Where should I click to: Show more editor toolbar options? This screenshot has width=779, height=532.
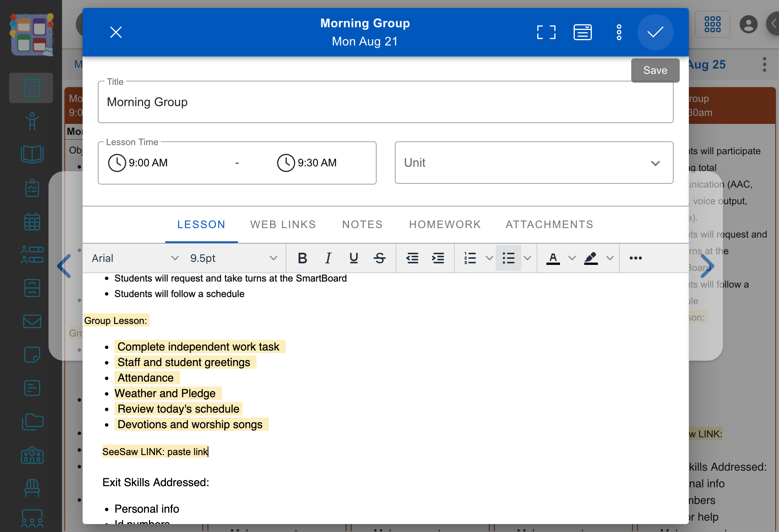tap(636, 258)
